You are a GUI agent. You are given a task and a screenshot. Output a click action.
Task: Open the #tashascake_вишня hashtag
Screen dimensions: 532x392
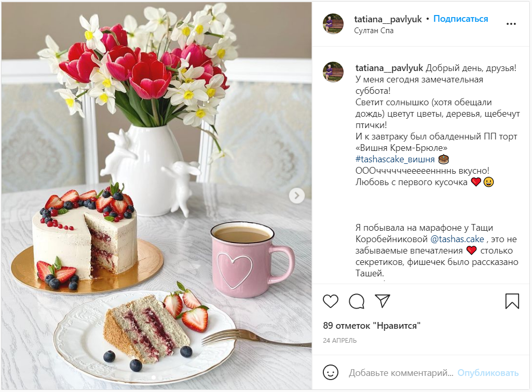[x=395, y=159]
